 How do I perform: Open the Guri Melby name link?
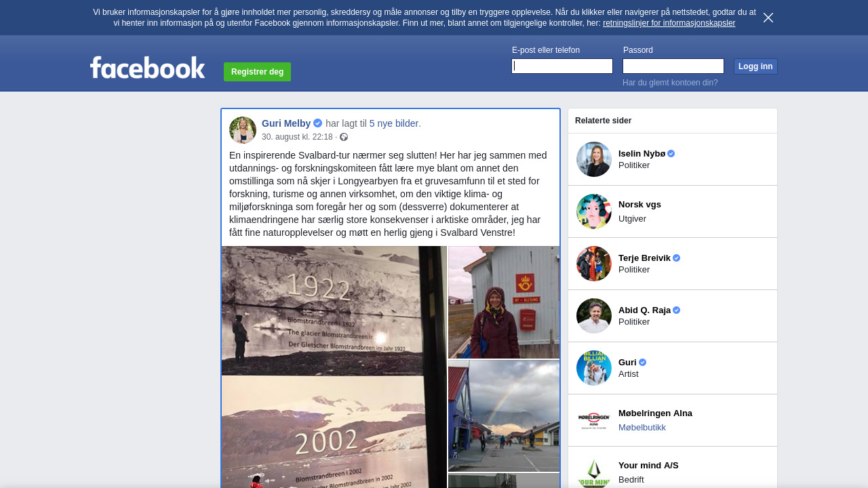(286, 123)
